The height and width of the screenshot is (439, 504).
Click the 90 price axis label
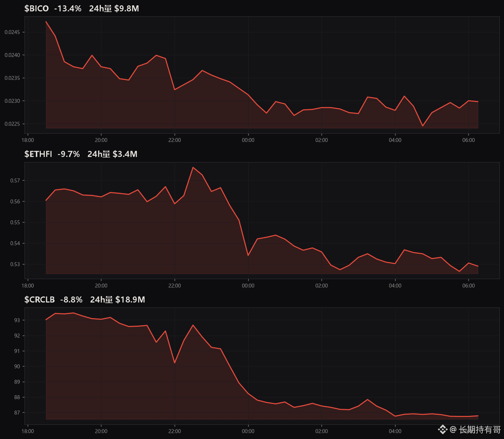[x=17, y=366]
